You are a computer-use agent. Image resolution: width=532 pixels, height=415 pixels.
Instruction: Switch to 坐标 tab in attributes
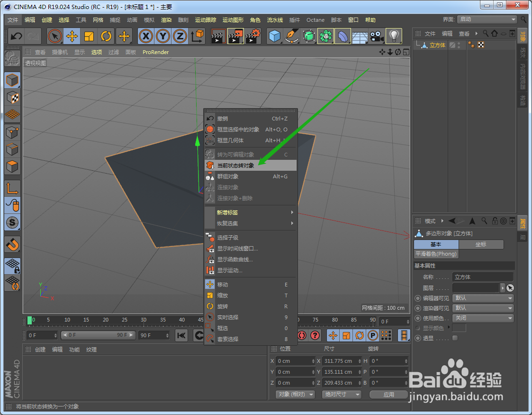coord(481,244)
